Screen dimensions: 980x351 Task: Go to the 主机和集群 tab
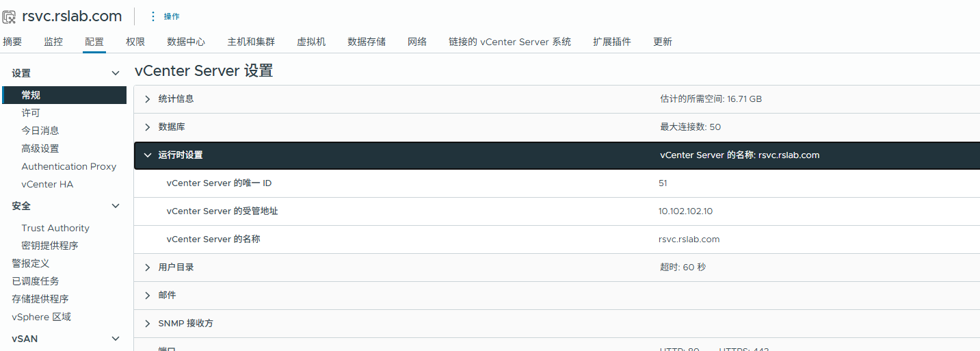coord(251,42)
